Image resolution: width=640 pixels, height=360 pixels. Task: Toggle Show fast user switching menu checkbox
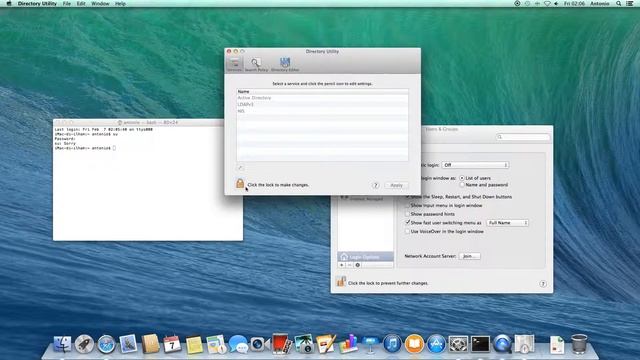tap(407, 222)
